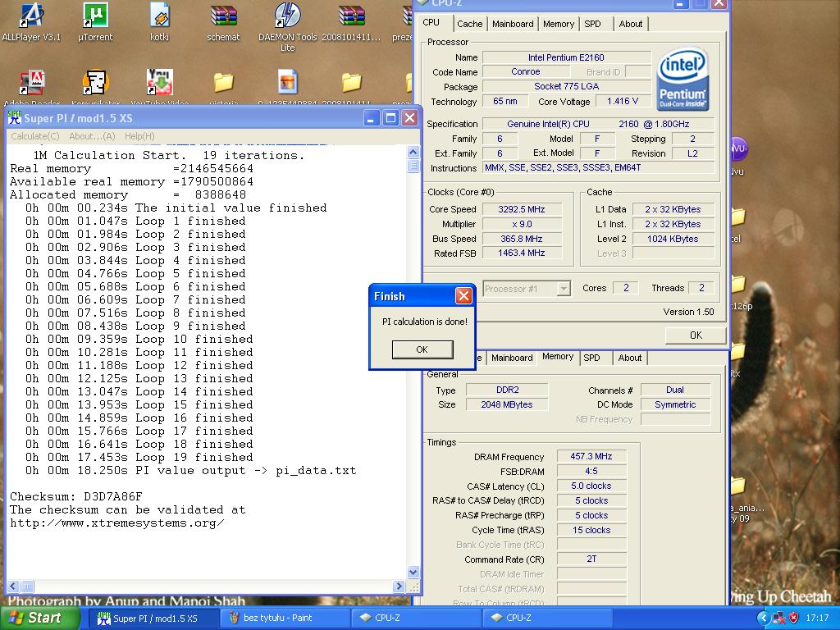Click the Super PI title bar icon

click(15, 118)
